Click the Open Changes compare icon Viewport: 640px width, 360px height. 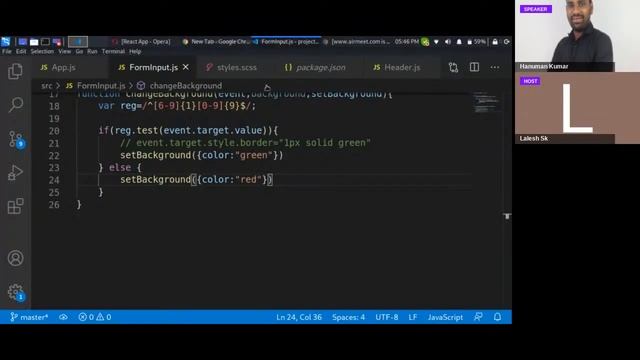[453, 67]
